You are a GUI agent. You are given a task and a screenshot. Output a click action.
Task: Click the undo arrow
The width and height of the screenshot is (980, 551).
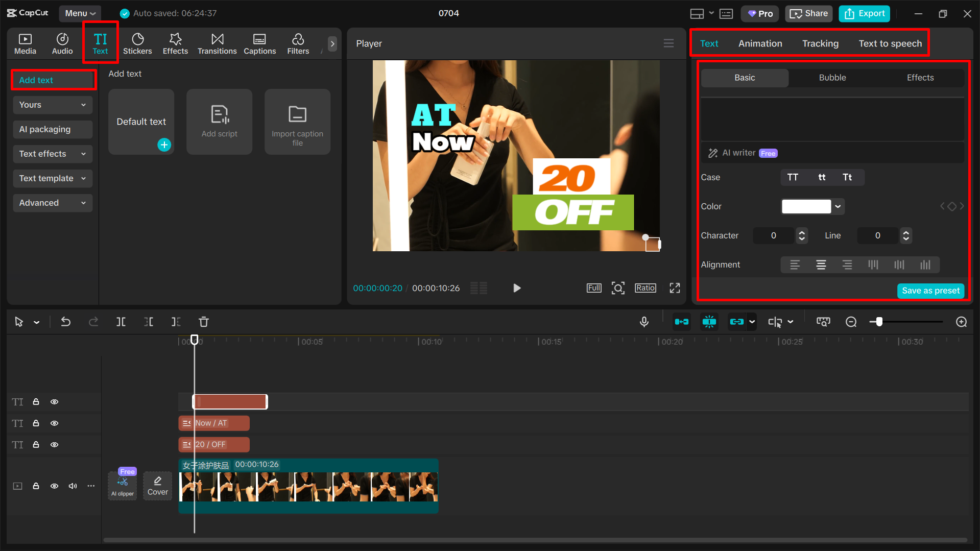66,322
